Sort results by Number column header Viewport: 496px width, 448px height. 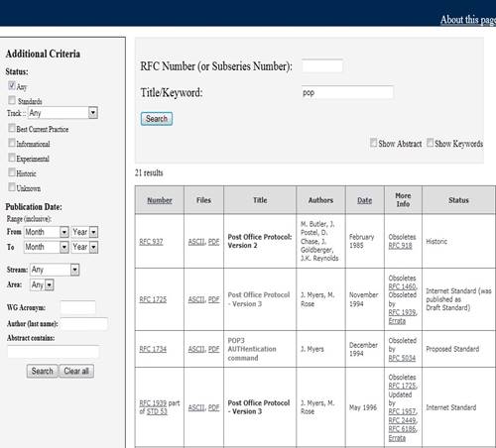160,200
